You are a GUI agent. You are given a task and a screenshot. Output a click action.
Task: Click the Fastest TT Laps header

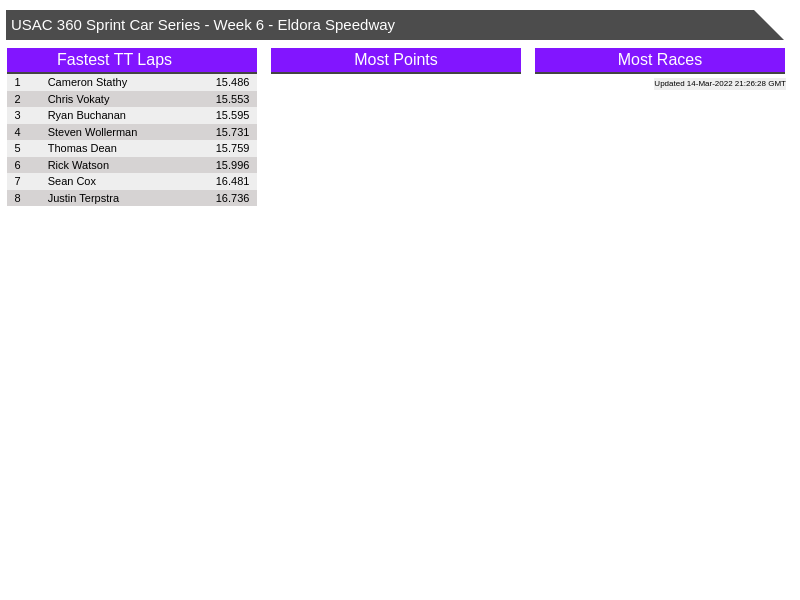click(114, 60)
